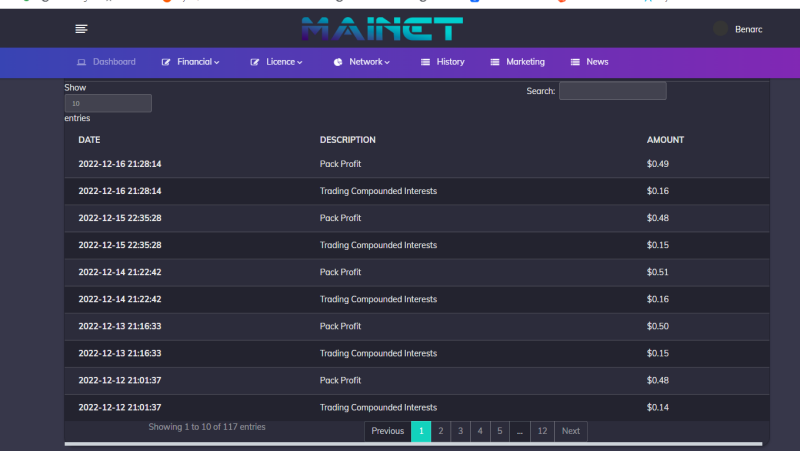Select Trading Compounded Interests for 2022-12-16

coord(378,191)
